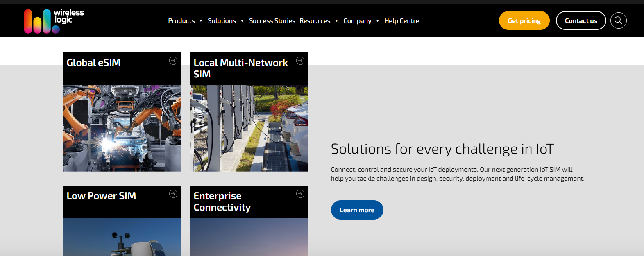Click the Wireless Logic logo
644x256 pixels.
click(x=54, y=21)
